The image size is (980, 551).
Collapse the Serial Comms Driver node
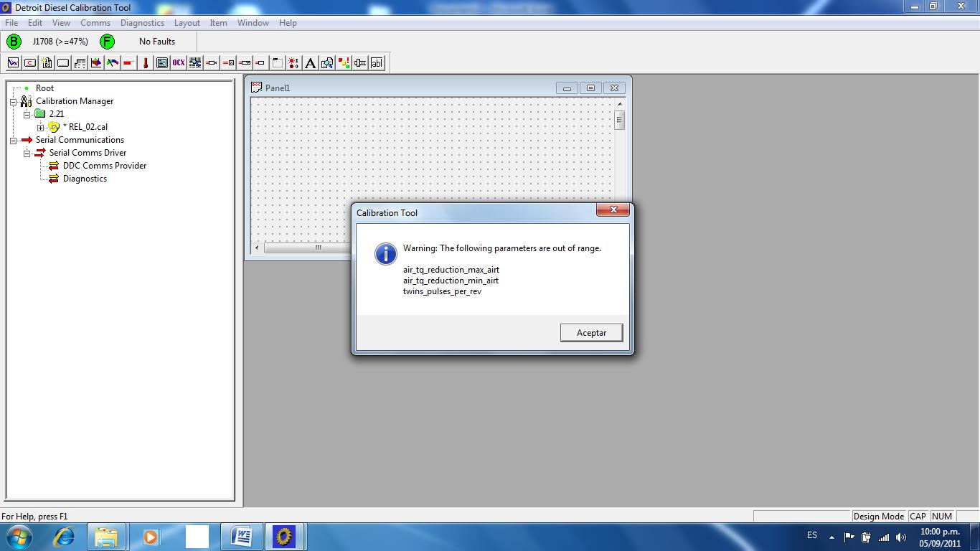(x=27, y=154)
